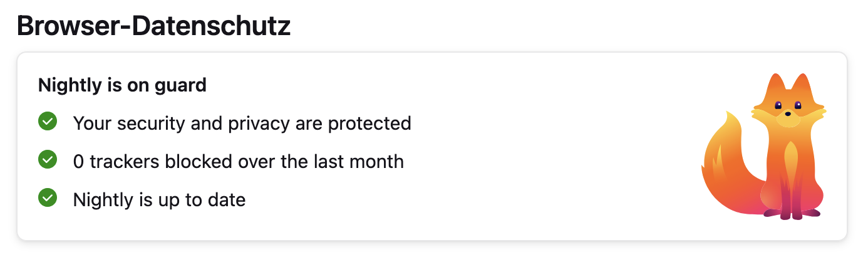Click the fox's black nose
868x262 pixels.
click(x=788, y=114)
